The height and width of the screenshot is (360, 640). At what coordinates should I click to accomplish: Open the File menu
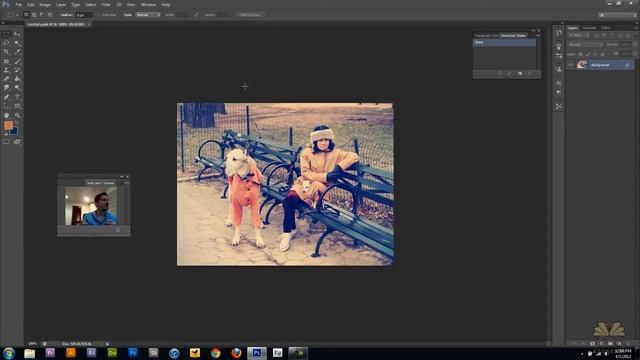(x=18, y=4)
